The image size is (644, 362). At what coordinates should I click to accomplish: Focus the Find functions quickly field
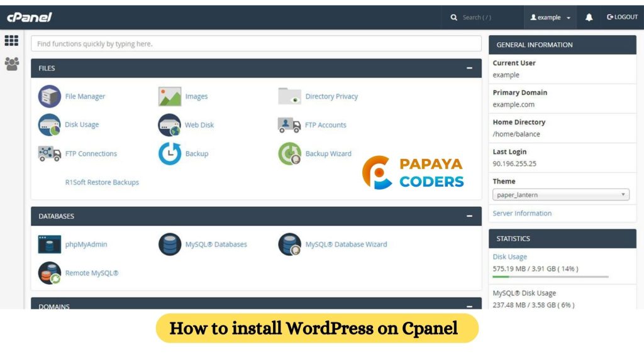pyautogui.click(x=257, y=43)
